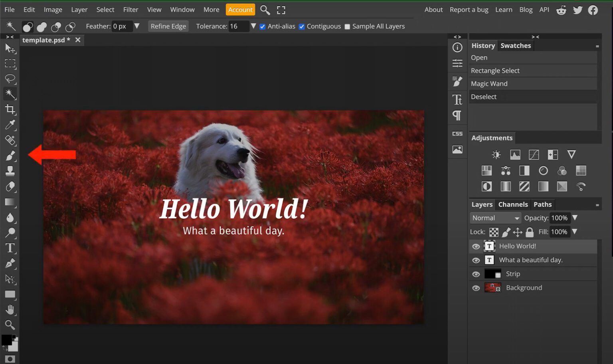613x364 pixels.
Task: Open the Opacity dropdown arrow
Action: tap(575, 218)
